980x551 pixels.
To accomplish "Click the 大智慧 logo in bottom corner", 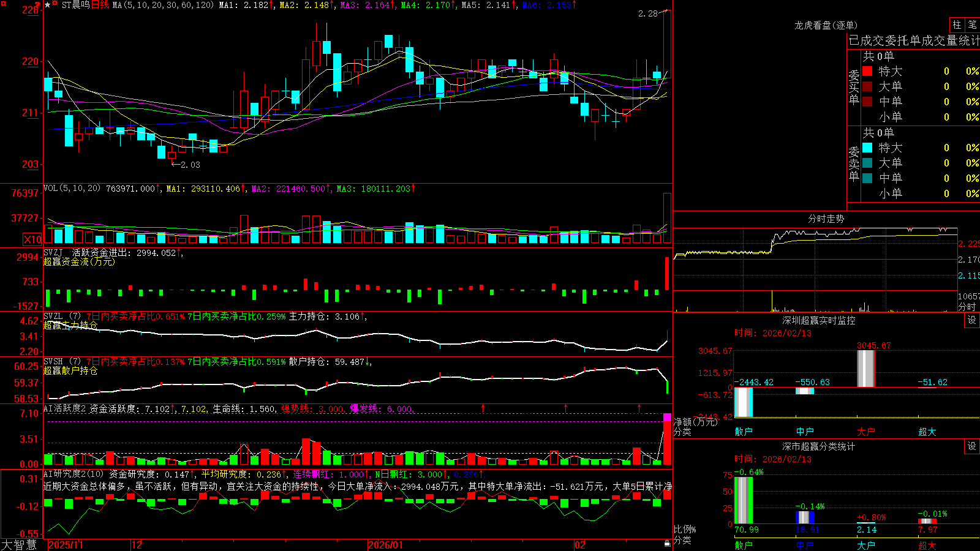I will tap(19, 544).
